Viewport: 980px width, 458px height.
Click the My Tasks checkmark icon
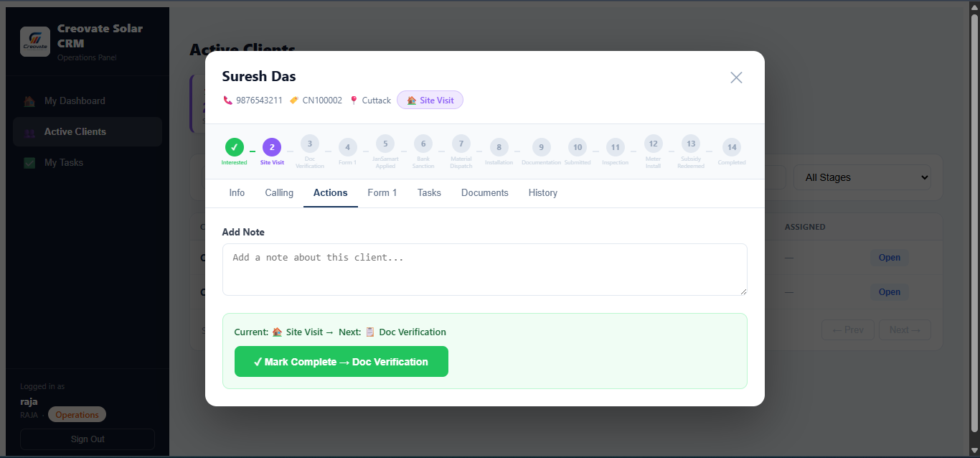click(29, 163)
